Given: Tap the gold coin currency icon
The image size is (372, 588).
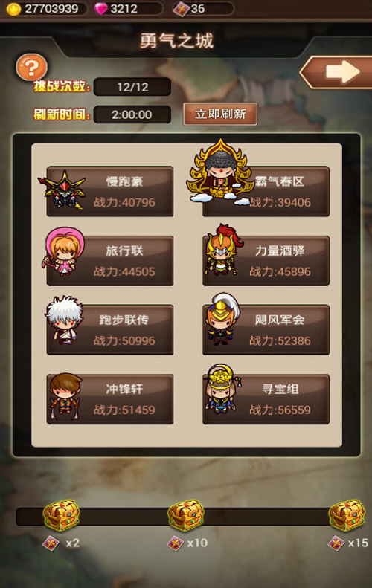Looking at the screenshot, I should (x=14, y=9).
